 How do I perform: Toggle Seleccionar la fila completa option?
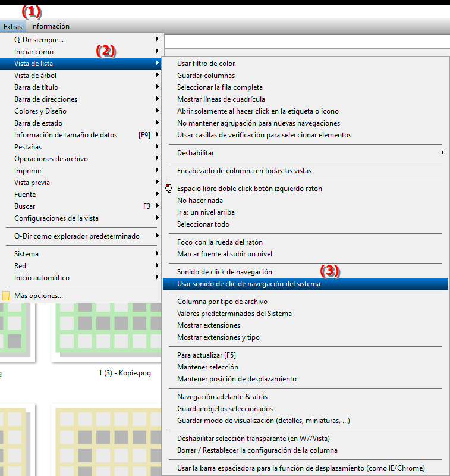[219, 87]
